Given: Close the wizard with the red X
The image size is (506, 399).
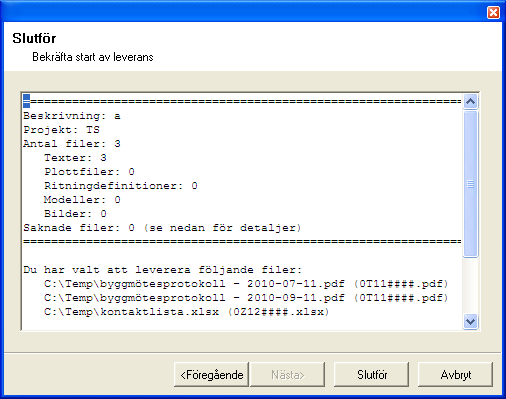Looking at the screenshot, I should click(493, 13).
